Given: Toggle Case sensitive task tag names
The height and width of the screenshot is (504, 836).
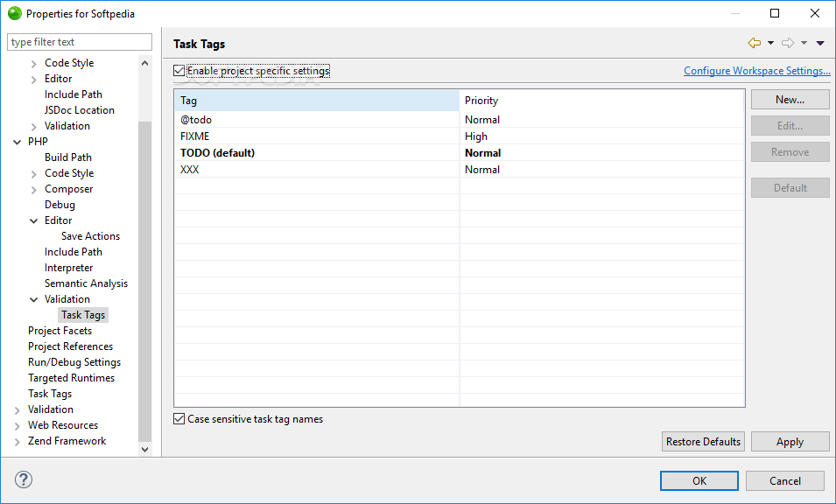Looking at the screenshot, I should pos(179,419).
